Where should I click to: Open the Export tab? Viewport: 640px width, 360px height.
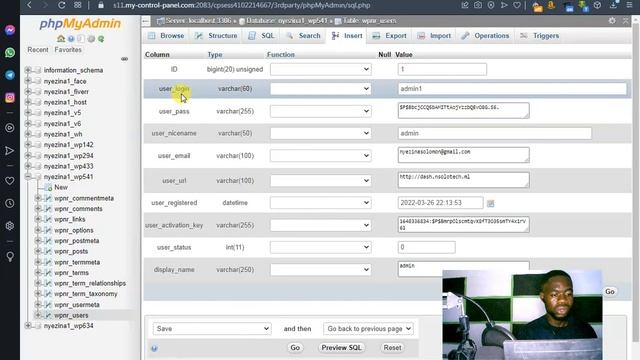pyautogui.click(x=389, y=36)
